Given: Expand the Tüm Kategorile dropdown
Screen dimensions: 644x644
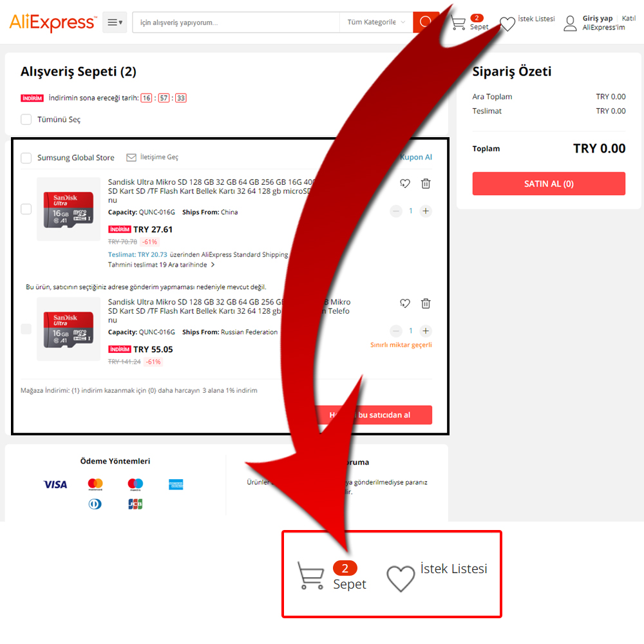Looking at the screenshot, I should [376, 22].
